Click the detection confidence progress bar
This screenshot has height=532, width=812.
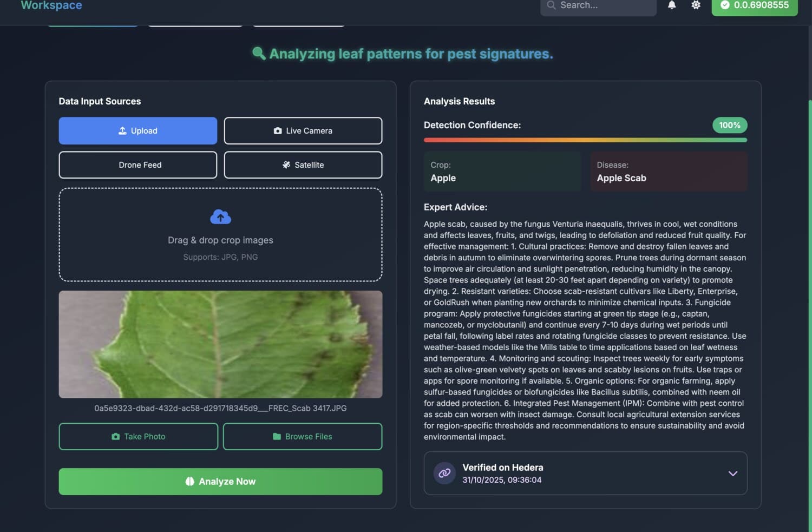point(585,140)
